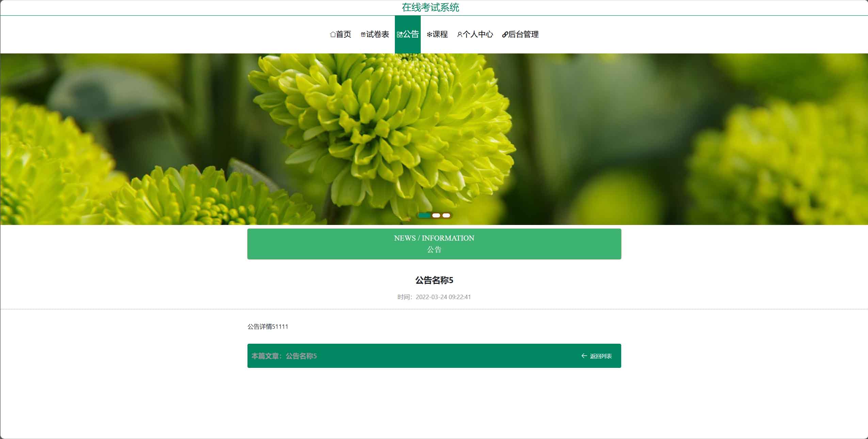Image resolution: width=868 pixels, height=439 pixels.
Task: Select the second carousel indicator dot
Action: point(436,215)
